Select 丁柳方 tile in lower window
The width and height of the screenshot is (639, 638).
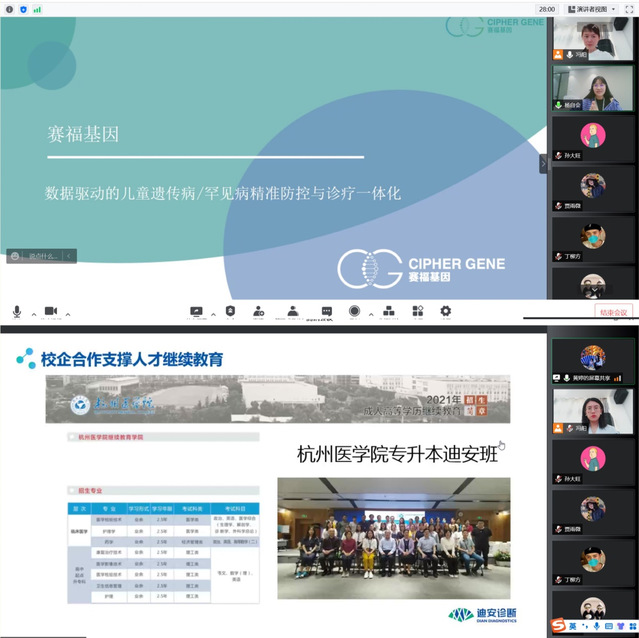tap(593, 564)
